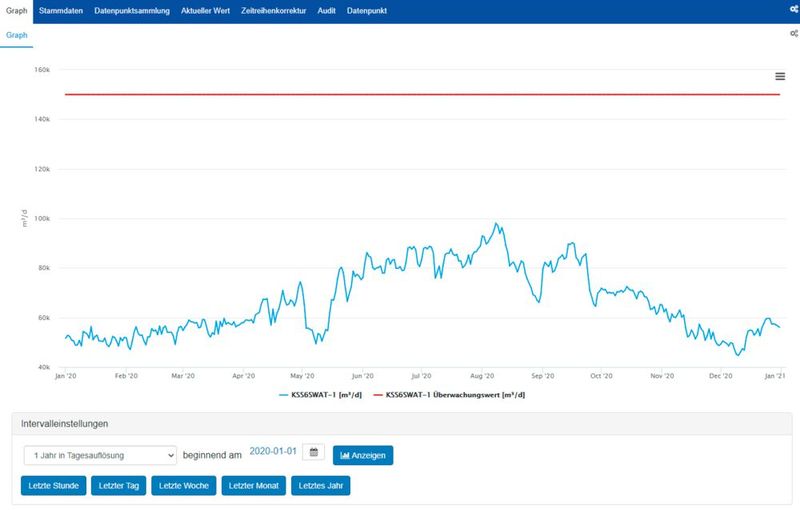The width and height of the screenshot is (800, 510).
Task: Click the start date field 2020-01-01
Action: [272, 453]
